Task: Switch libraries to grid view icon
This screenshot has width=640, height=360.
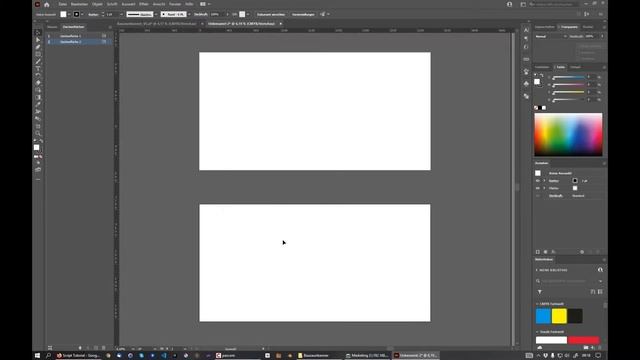Action: (x=600, y=292)
